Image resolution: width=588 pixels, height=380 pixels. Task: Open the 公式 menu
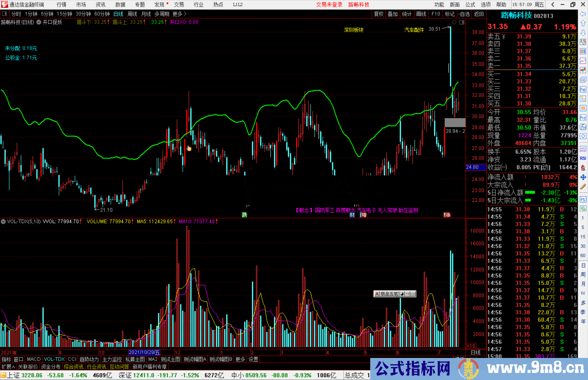pos(470,5)
